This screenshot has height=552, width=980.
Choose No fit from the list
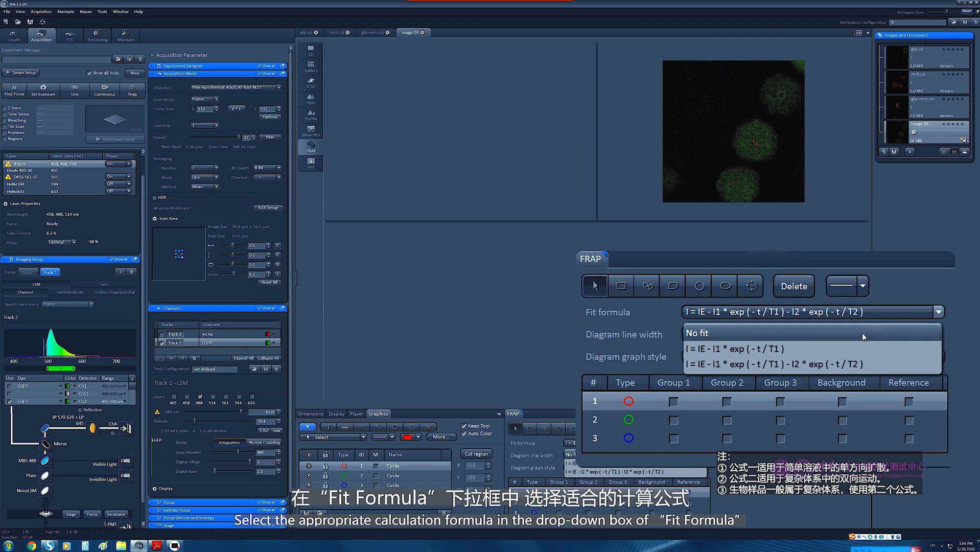pyautogui.click(x=812, y=333)
